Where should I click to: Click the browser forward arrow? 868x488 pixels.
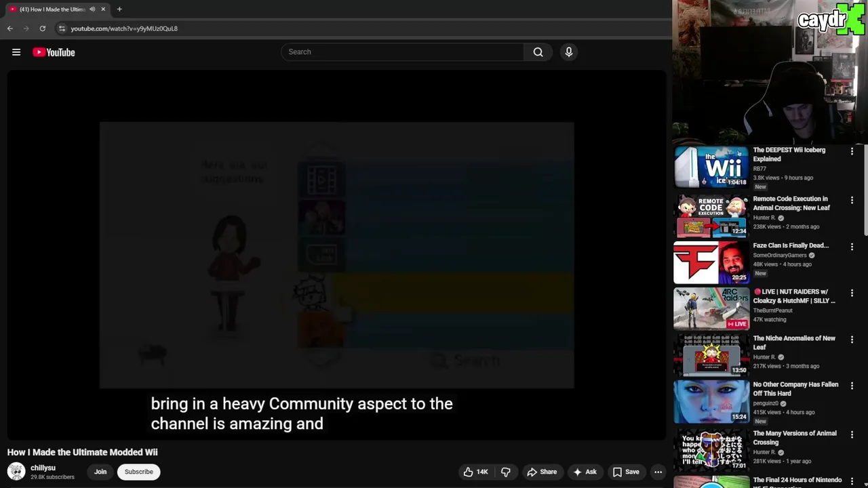(x=26, y=28)
